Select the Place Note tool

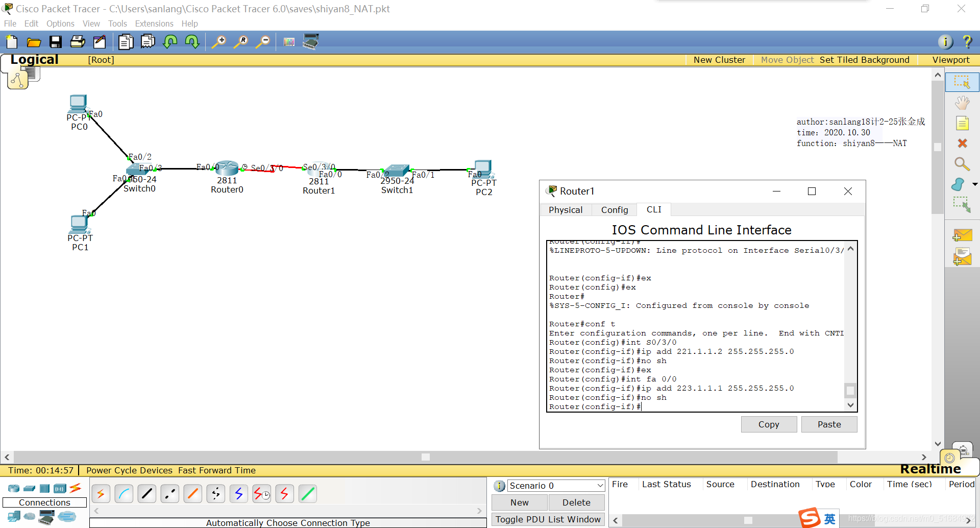pyautogui.click(x=962, y=123)
